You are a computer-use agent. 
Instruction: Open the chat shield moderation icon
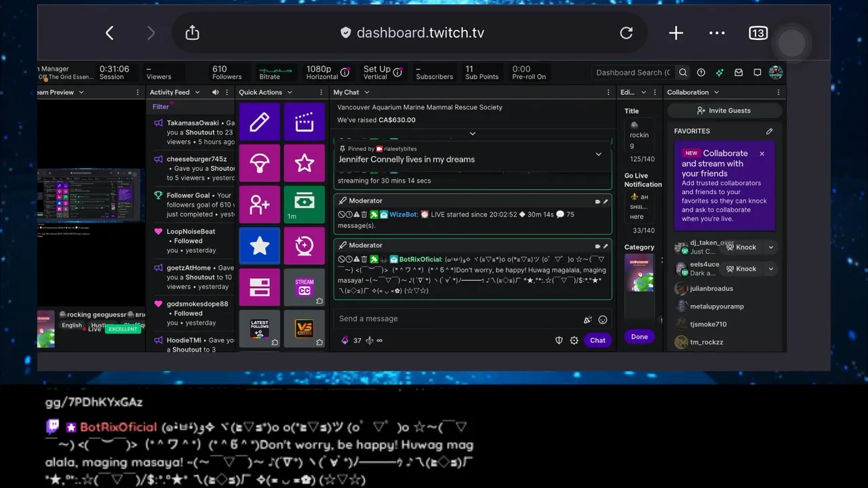pos(559,340)
